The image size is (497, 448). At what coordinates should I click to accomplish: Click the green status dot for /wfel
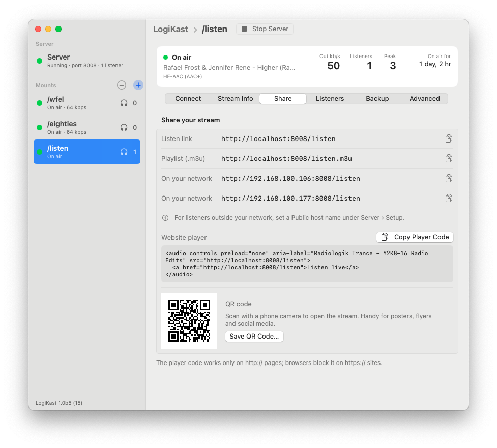coord(39,103)
